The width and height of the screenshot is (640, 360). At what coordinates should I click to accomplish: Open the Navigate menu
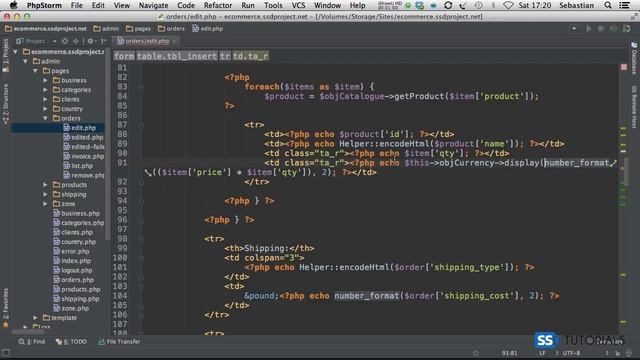153,5
